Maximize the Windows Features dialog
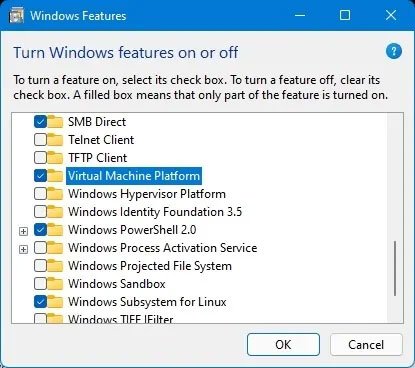The height and width of the screenshot is (368, 415). click(x=345, y=15)
